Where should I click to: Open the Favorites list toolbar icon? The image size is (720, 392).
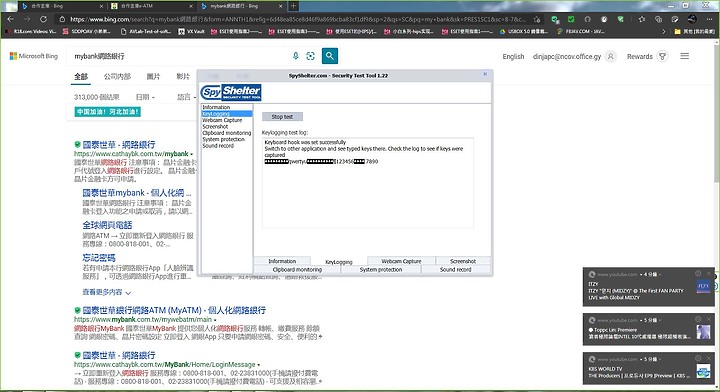pos(641,19)
